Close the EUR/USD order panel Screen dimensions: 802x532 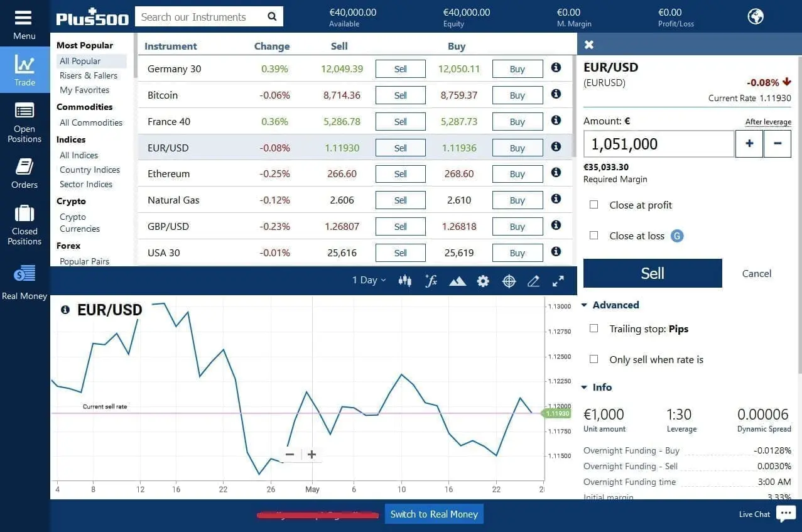click(x=589, y=45)
